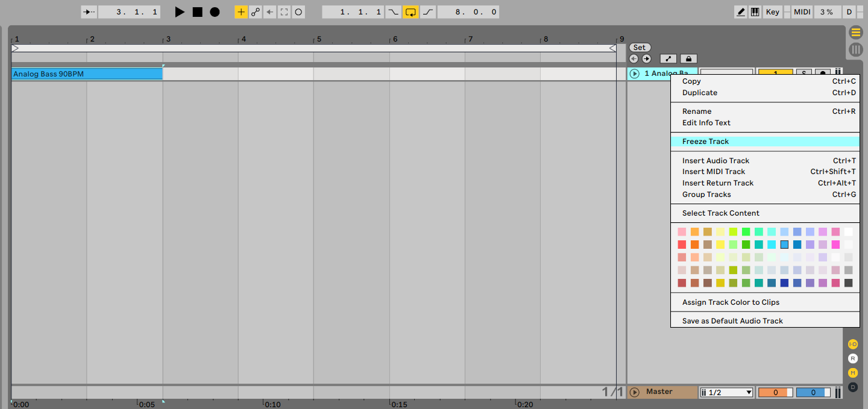Click the loop brace bar above the arrangement
This screenshot has height=409, width=868.
point(313,48)
